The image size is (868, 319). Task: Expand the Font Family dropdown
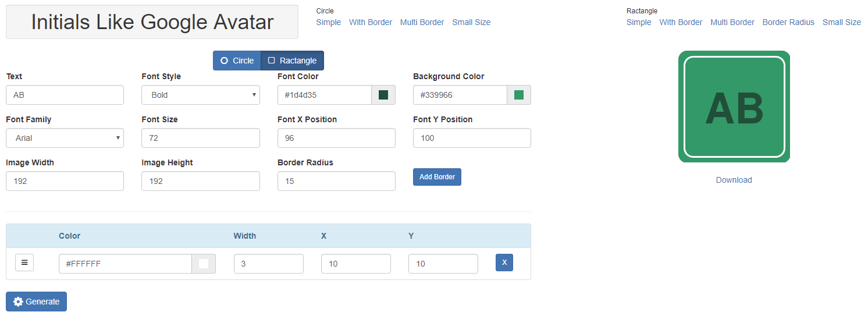click(x=65, y=138)
